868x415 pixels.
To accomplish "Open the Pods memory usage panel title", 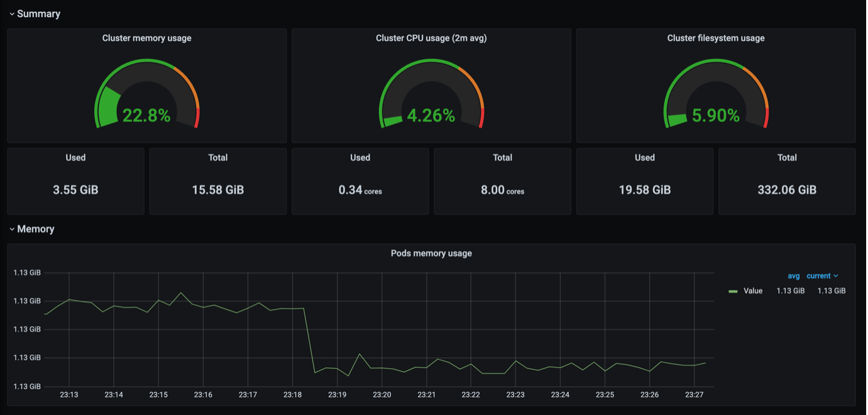I will point(431,253).
